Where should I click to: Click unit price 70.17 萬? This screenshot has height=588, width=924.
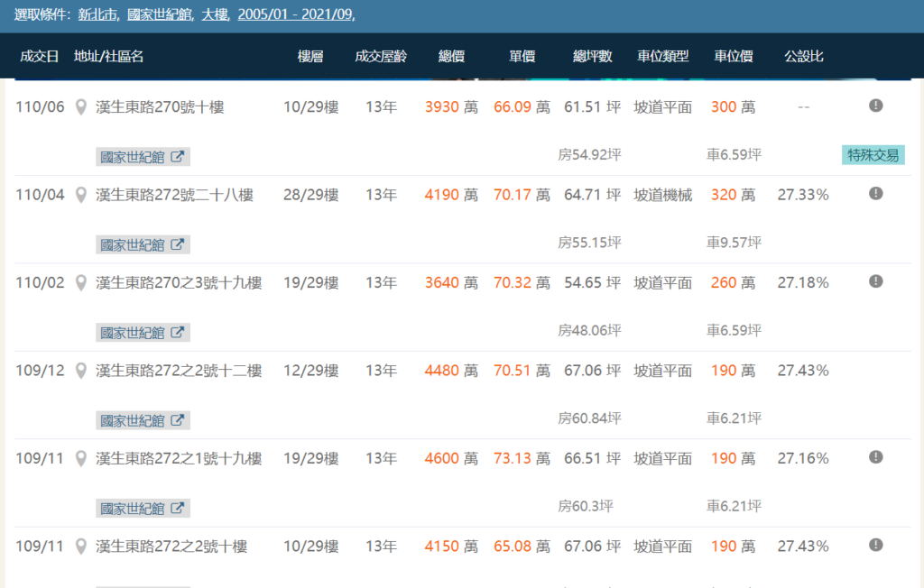pos(522,195)
